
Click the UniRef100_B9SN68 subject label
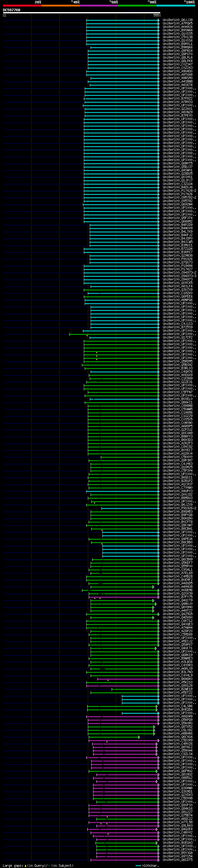pyautogui.click(x=178, y=30)
